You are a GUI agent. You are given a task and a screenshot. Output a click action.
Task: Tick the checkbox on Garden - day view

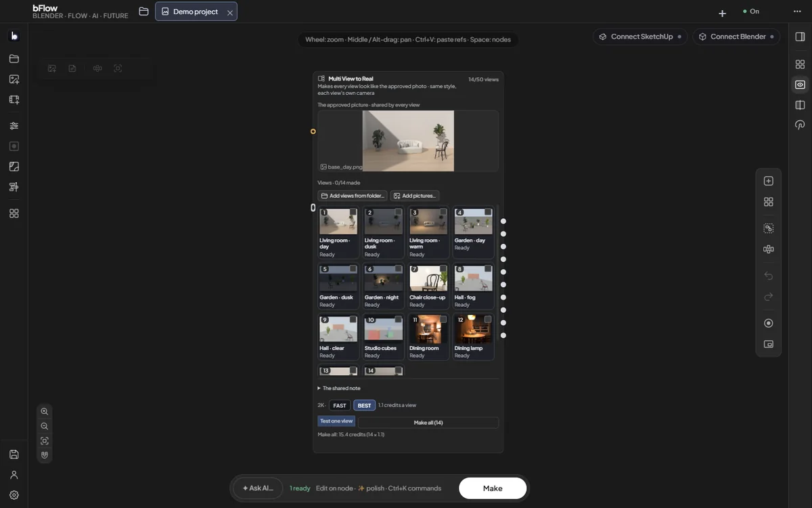pos(488,212)
